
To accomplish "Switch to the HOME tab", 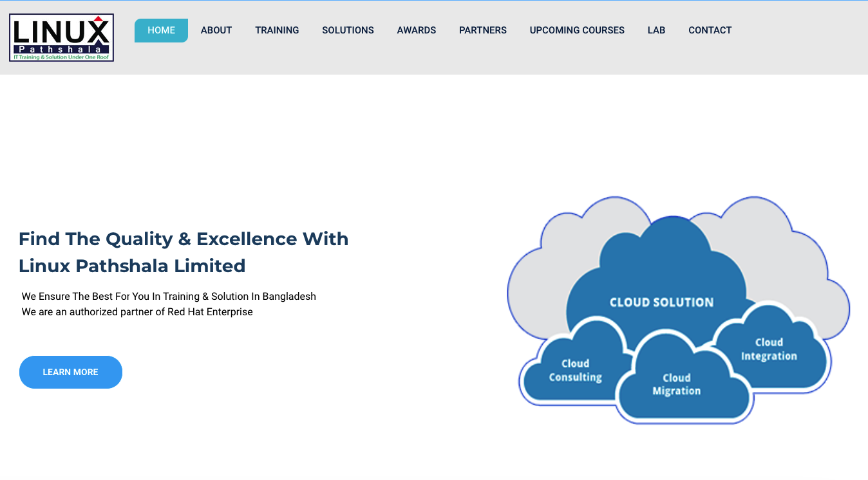I will tap(161, 30).
